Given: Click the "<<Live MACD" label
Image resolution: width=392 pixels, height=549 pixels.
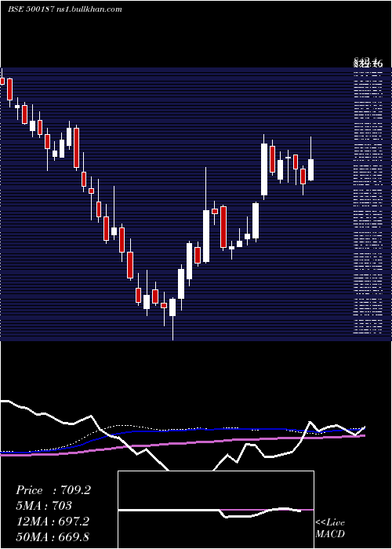Looking at the screenshot, I should [x=330, y=528].
